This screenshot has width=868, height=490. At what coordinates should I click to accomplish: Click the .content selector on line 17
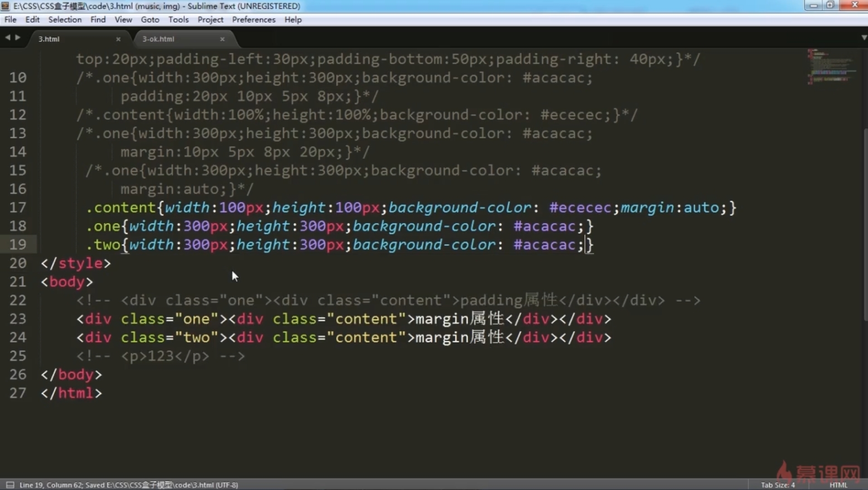pos(121,207)
